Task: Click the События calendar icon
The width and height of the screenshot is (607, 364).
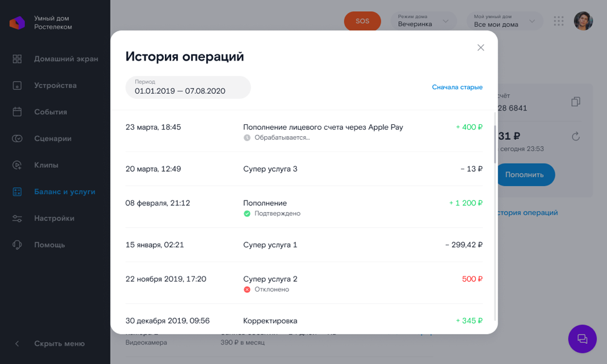Action: pyautogui.click(x=17, y=112)
